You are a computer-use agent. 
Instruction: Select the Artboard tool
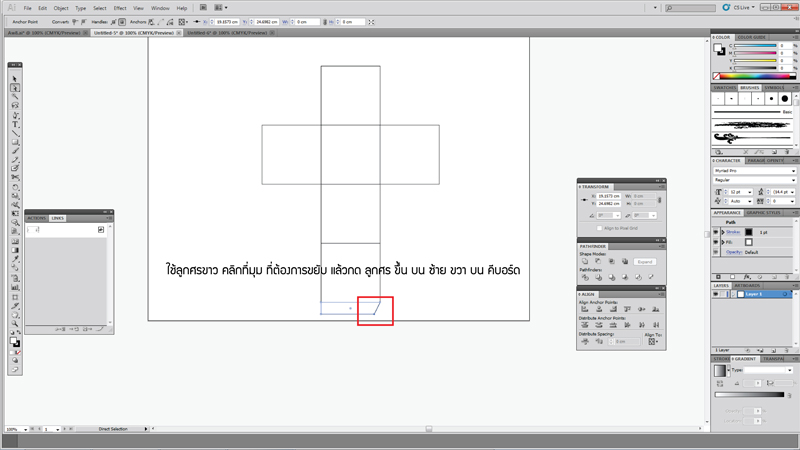[x=15, y=296]
